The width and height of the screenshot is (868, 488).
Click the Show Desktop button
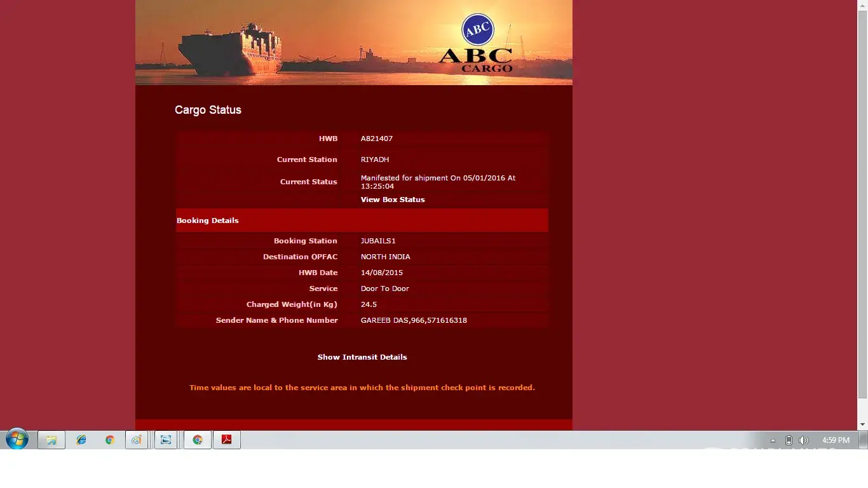coord(863,440)
